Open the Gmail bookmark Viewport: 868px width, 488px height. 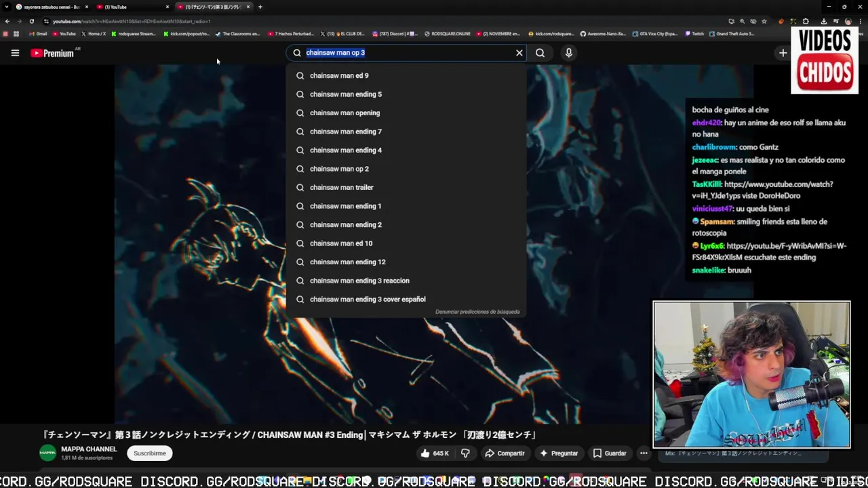coord(38,34)
